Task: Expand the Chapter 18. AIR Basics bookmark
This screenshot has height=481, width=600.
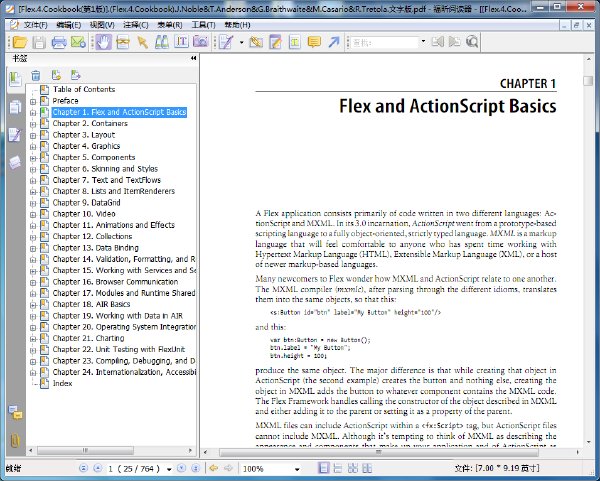Action: coord(33,305)
